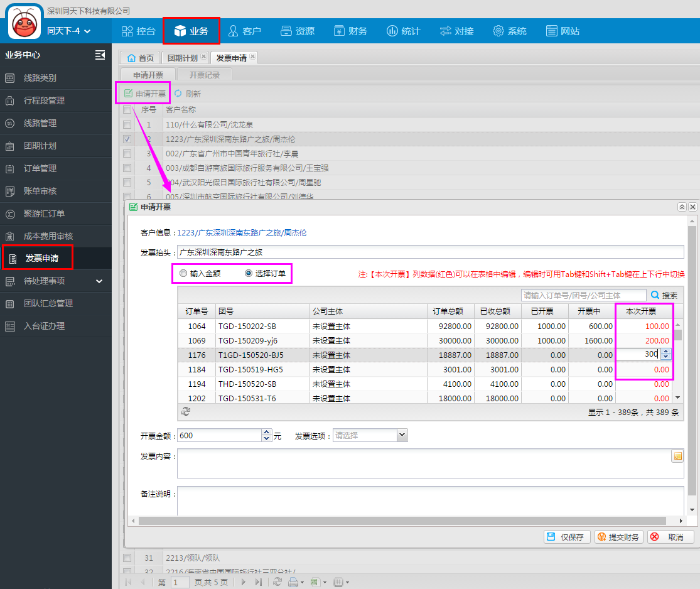Screen dimensions: 700x589
Task: Open 账单审核 in the sidebar
Action: pyautogui.click(x=56, y=191)
